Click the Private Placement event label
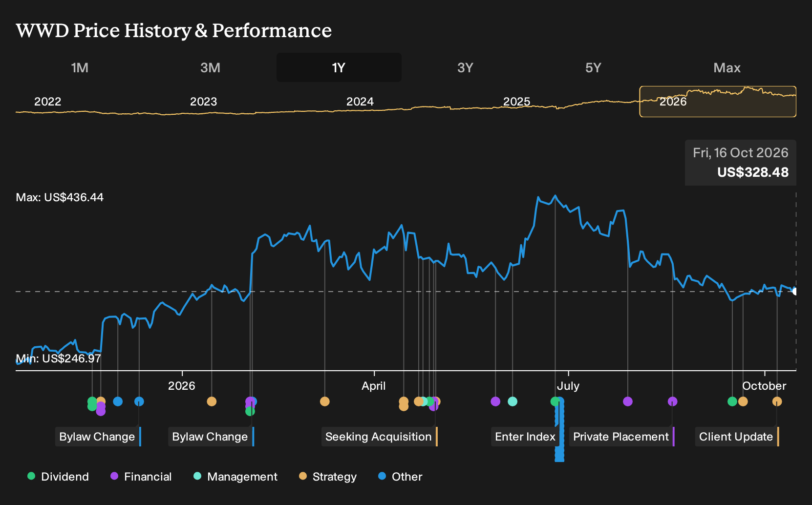The width and height of the screenshot is (812, 505). 621,437
